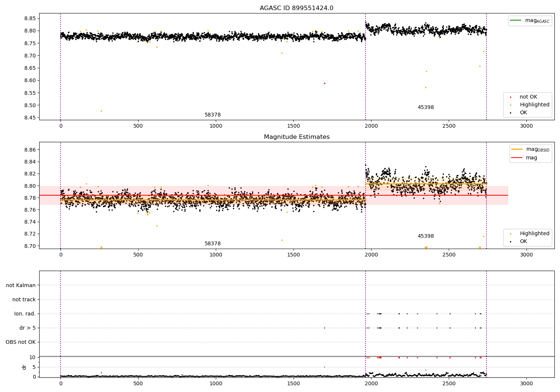Click x-axis tick '1000' under Magnitude Estimates plot
Viewport: 560px width, 392px height.
(x=216, y=255)
